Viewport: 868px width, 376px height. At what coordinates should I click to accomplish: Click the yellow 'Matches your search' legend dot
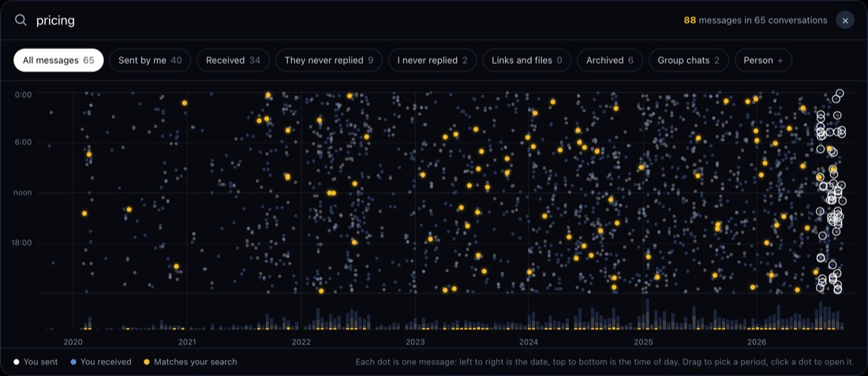146,362
